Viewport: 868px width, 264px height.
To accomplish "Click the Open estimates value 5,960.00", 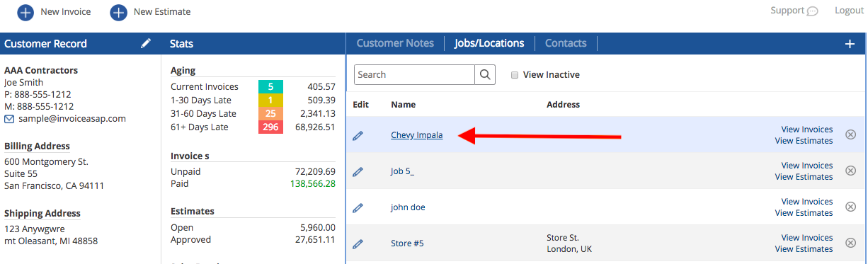I will coord(318,227).
